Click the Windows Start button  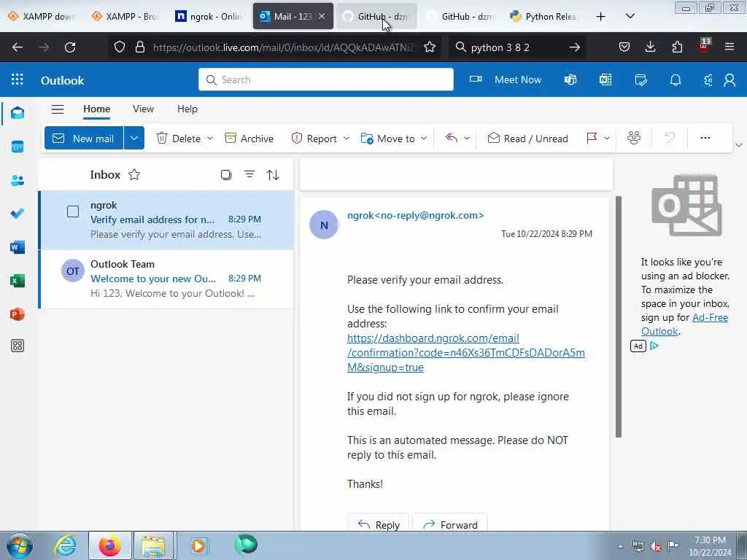tap(20, 545)
